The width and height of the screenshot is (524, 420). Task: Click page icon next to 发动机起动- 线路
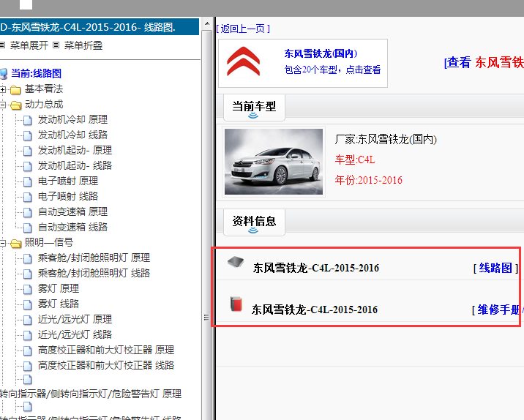[x=28, y=166]
